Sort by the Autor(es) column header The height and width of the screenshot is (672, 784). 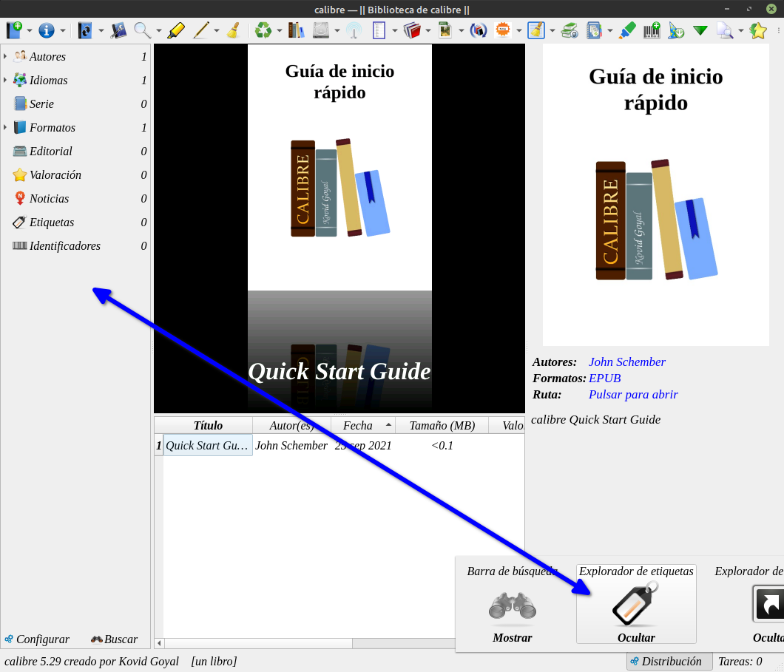point(292,425)
